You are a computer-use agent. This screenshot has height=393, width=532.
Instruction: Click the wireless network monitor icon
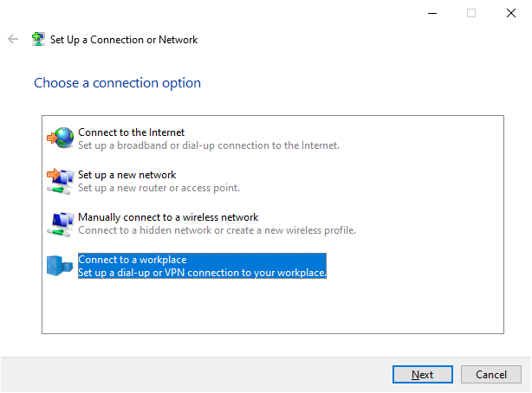tap(61, 223)
